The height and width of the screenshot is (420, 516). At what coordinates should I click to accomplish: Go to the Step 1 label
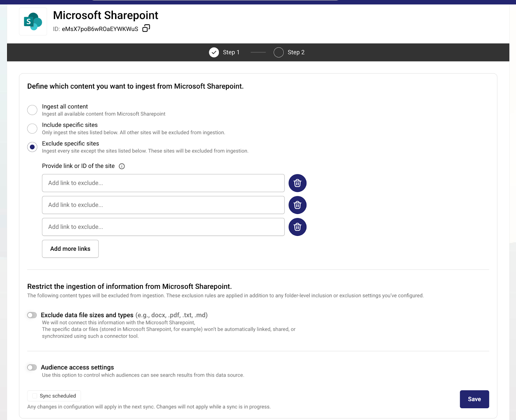pos(231,52)
